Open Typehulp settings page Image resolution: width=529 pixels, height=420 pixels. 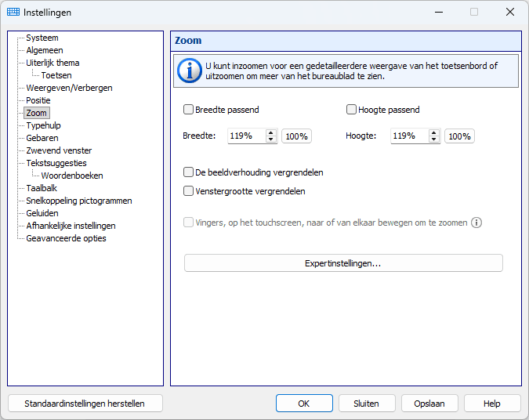(44, 125)
